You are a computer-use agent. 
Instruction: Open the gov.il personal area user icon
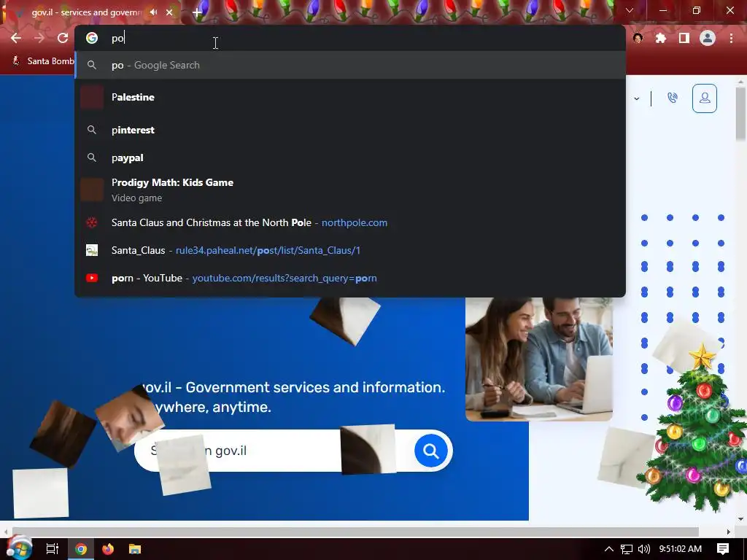click(x=704, y=98)
